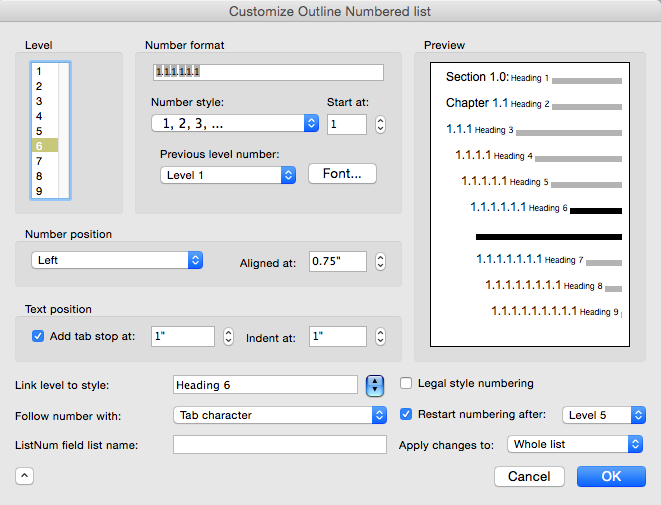Enable Legal style numbering checkbox
The image size is (661, 505).
[406, 383]
